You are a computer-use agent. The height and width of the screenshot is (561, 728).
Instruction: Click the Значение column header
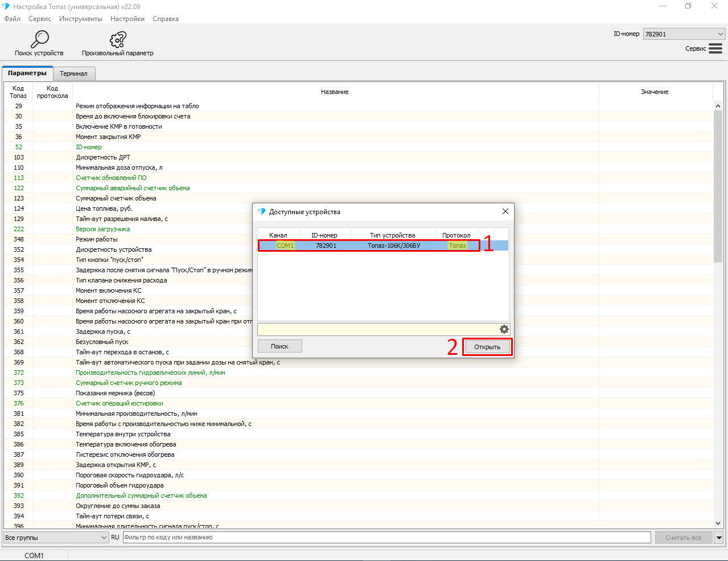(x=655, y=92)
